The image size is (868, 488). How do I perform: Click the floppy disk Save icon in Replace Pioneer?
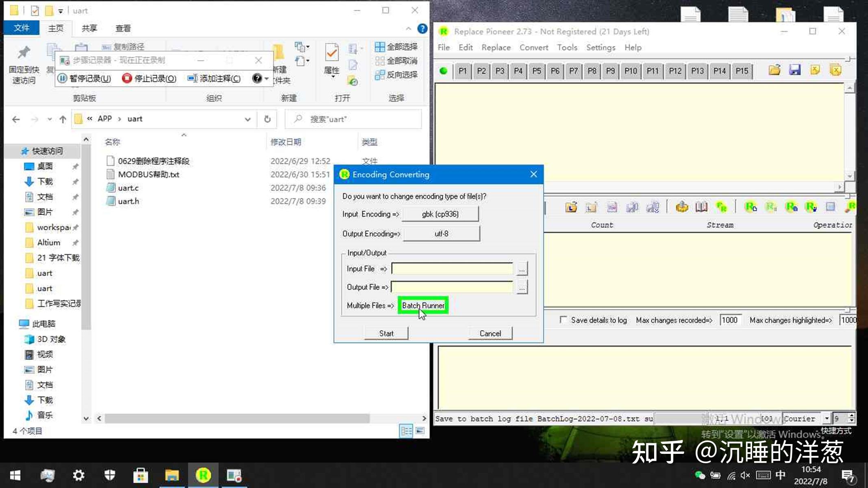click(794, 70)
